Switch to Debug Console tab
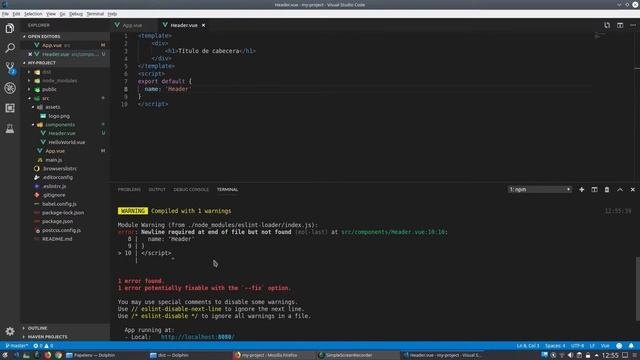Image resolution: width=640 pixels, height=360 pixels. click(x=191, y=189)
